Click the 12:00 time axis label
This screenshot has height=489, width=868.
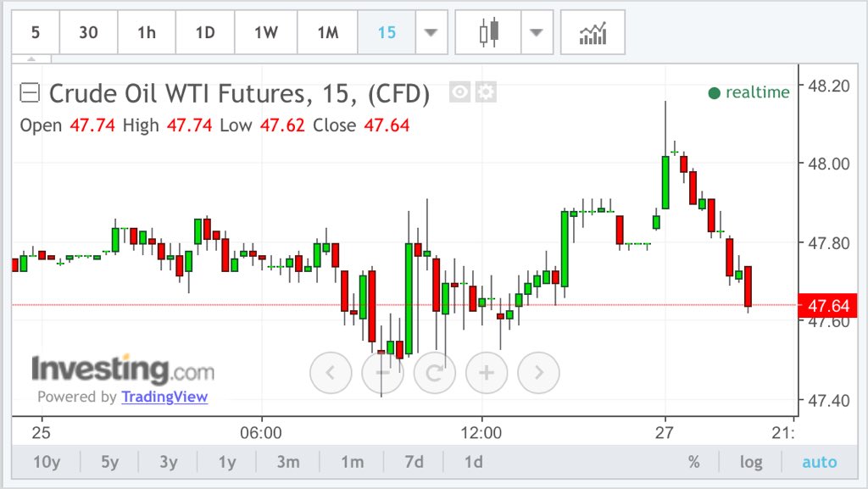[x=481, y=432]
